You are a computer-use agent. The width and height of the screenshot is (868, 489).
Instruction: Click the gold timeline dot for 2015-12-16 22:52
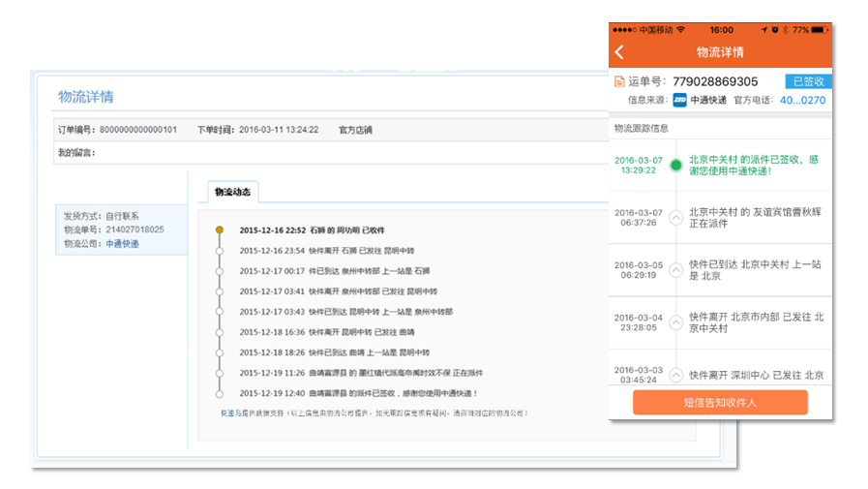click(220, 230)
